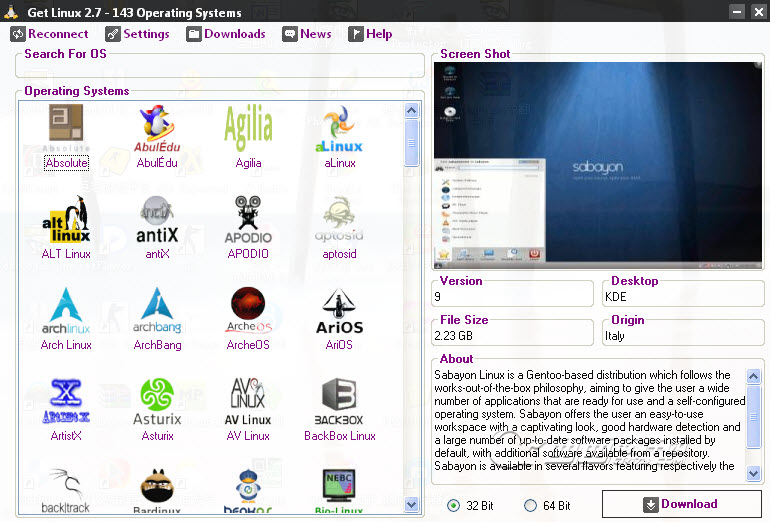
Task: Select the Asturix distribution icon
Action: point(157,401)
